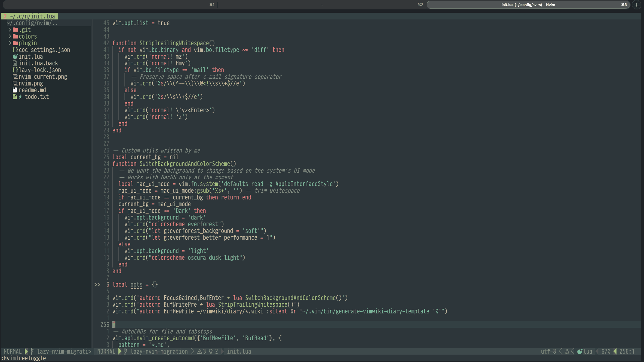Open lazy-lock.json from the file tree

tap(40, 70)
